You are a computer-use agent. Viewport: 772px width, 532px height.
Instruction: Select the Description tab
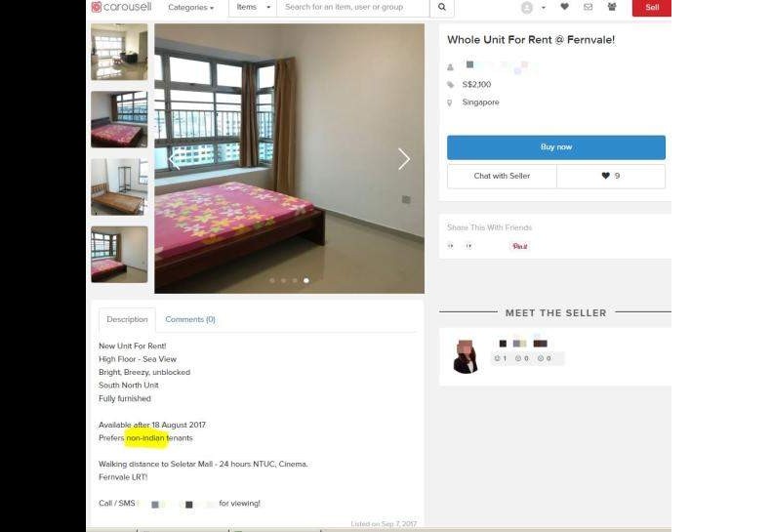[127, 320]
